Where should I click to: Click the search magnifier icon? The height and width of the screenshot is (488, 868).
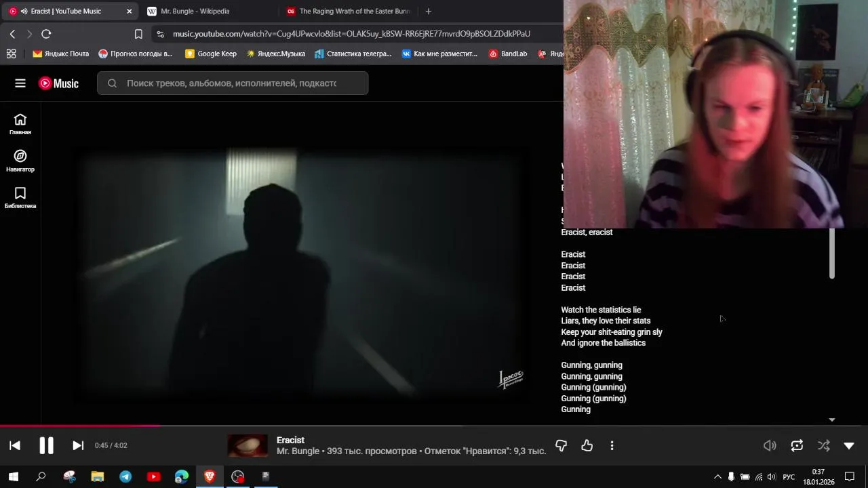112,83
